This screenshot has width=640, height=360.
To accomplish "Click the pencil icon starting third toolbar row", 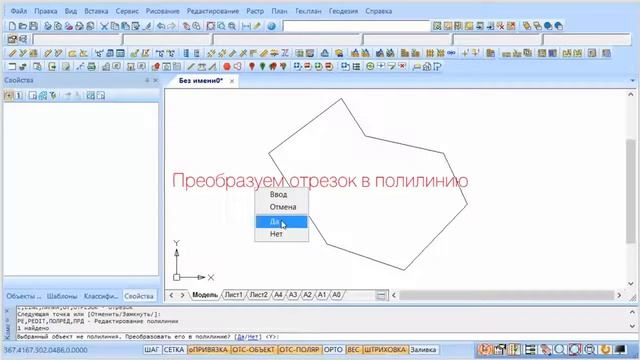I will pos(12,53).
